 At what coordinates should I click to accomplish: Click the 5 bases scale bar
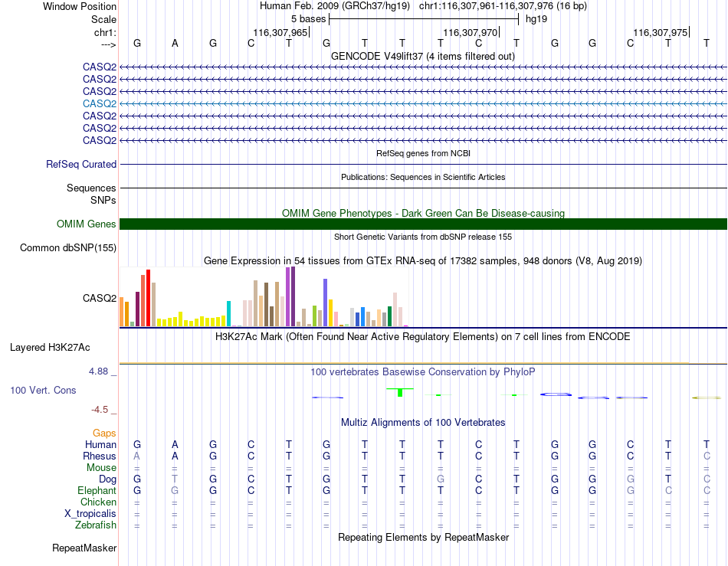(x=424, y=19)
